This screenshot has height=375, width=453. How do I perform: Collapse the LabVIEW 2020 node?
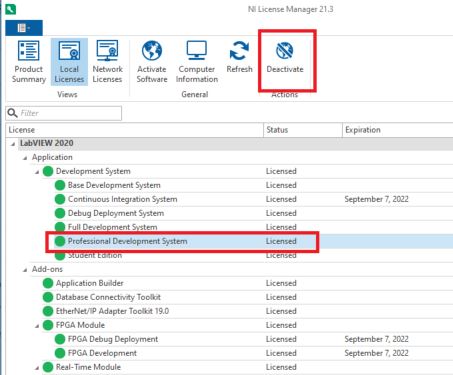click(13, 144)
